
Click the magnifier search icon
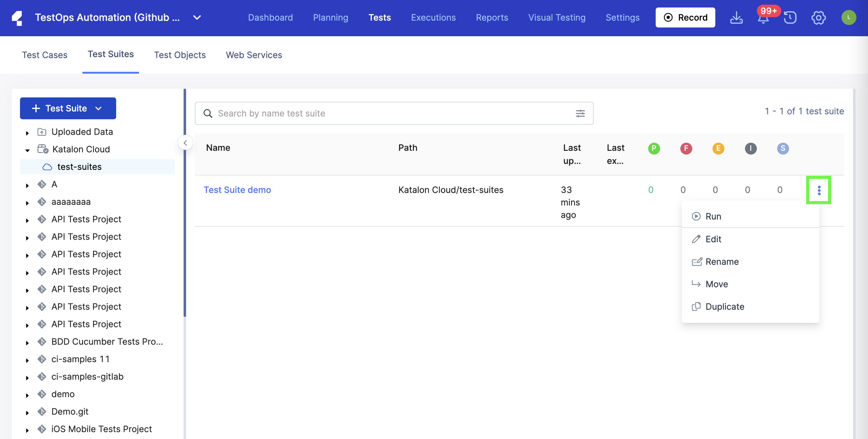pos(208,114)
